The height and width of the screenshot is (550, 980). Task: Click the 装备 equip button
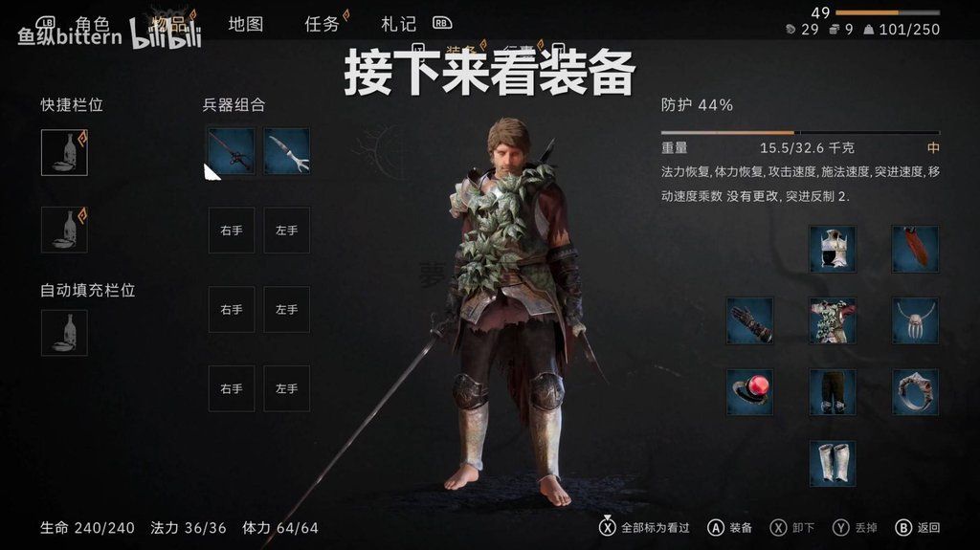[729, 527]
